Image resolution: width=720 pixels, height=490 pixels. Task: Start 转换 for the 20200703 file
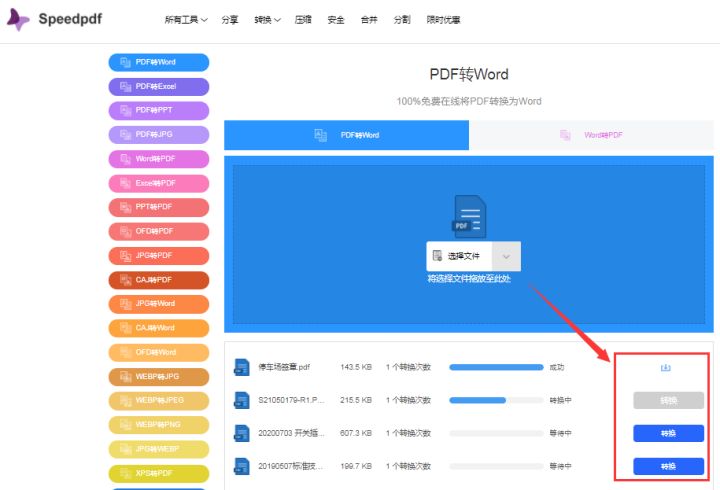(669, 434)
